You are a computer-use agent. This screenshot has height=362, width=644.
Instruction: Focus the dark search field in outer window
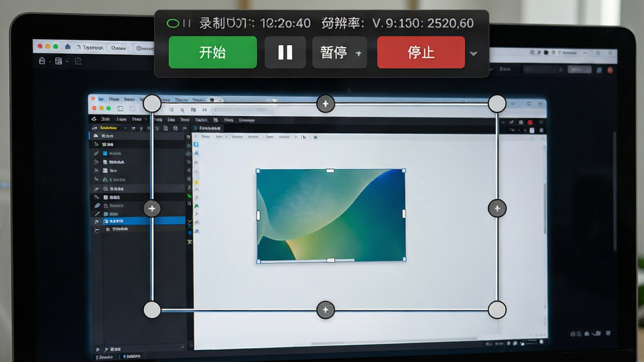point(543,70)
